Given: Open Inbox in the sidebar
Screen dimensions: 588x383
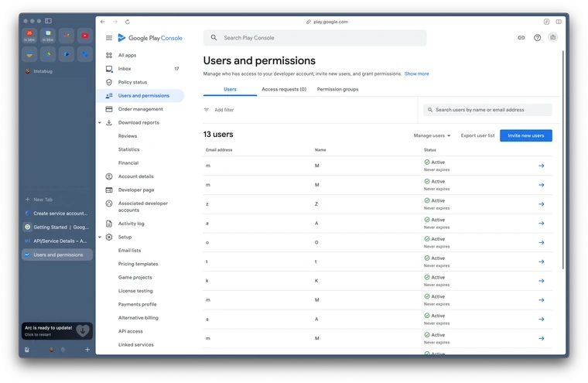Looking at the screenshot, I should pyautogui.click(x=125, y=69).
